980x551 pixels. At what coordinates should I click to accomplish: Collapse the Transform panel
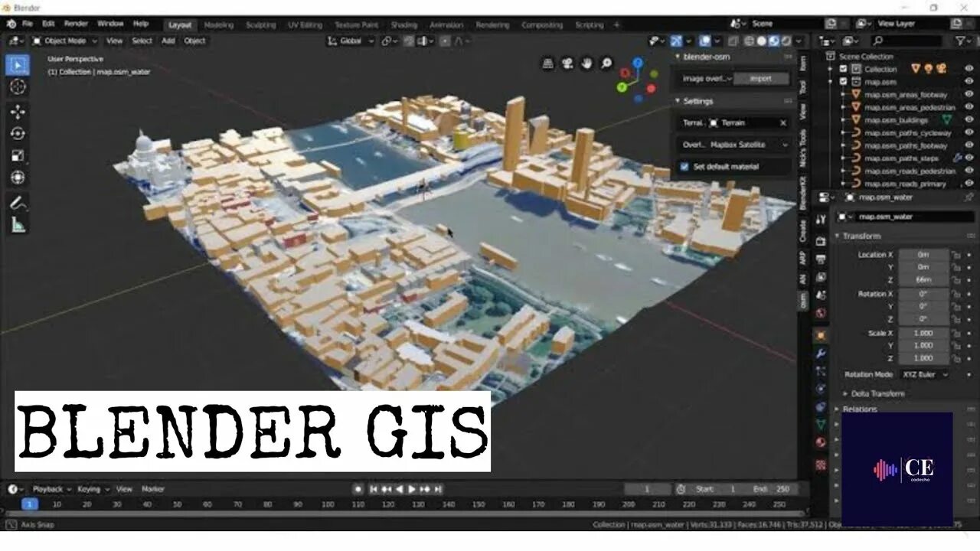861,236
